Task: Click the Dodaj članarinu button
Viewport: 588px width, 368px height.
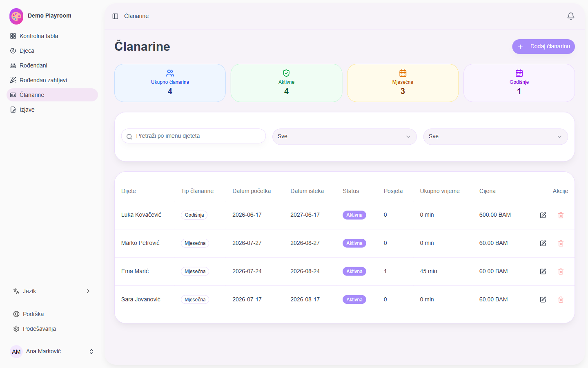Action: pyautogui.click(x=543, y=47)
